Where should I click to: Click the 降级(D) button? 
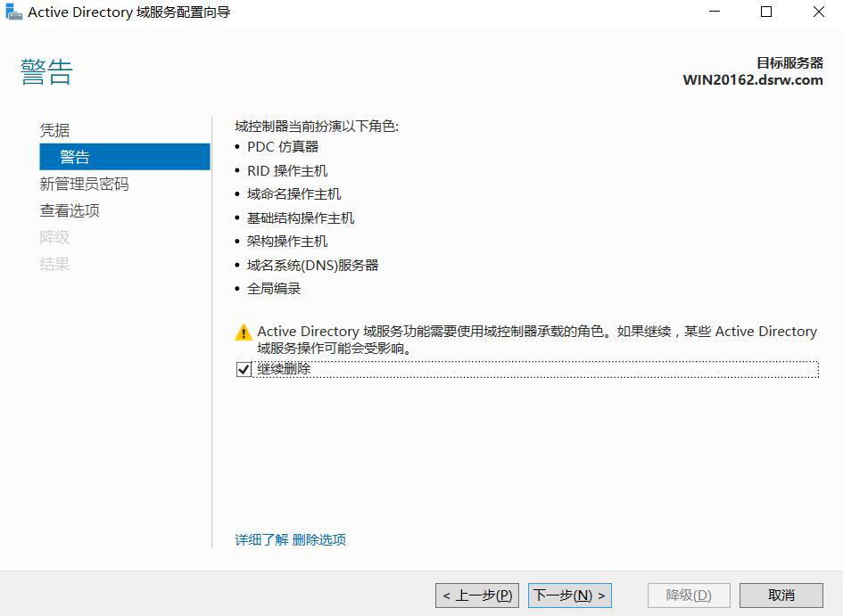(x=689, y=595)
